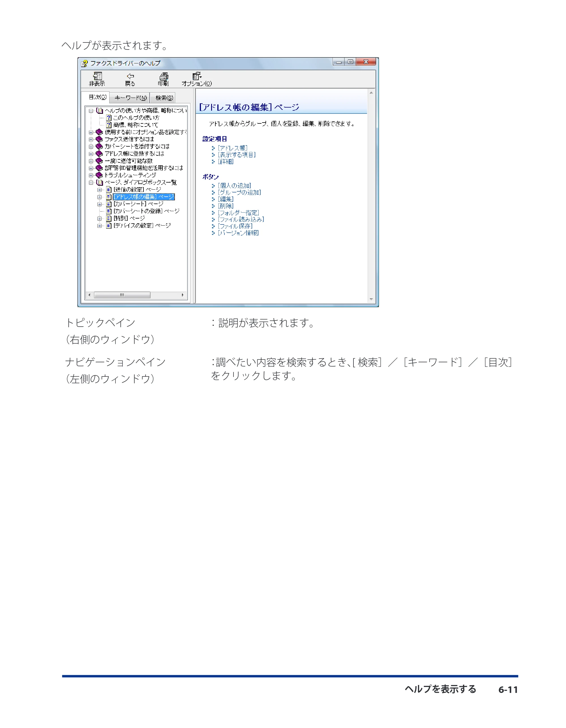Image resolution: width=566 pixels, height=728 pixels.
Task: Expand the アドレス帳に登録するには node
Action: coord(91,154)
